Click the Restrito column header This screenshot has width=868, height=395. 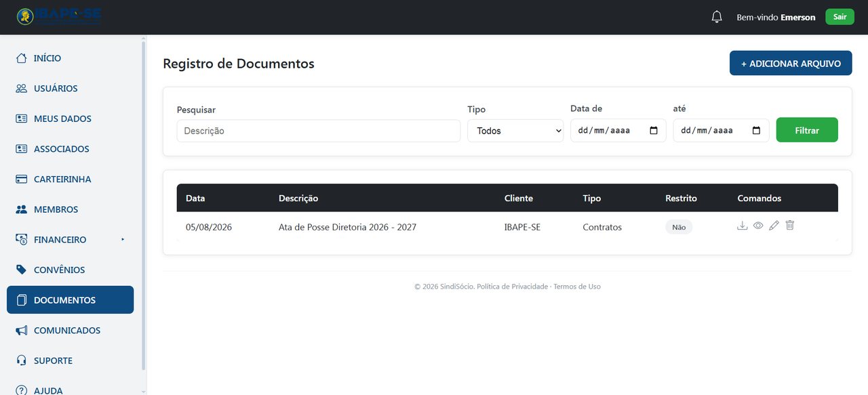pos(681,199)
